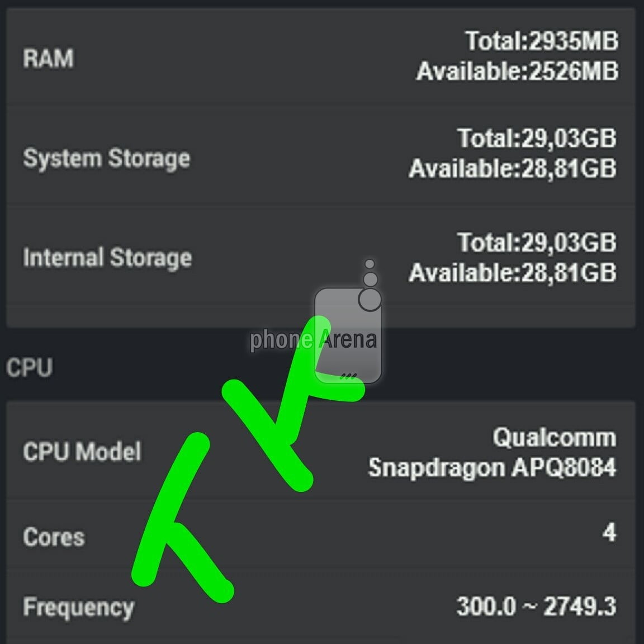Click the RAM Total:2935MB value
This screenshot has width=644, height=644.
coord(542,41)
